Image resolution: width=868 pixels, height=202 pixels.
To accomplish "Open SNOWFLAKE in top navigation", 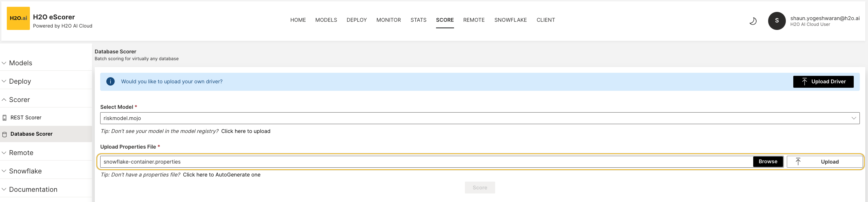I will tap(510, 20).
